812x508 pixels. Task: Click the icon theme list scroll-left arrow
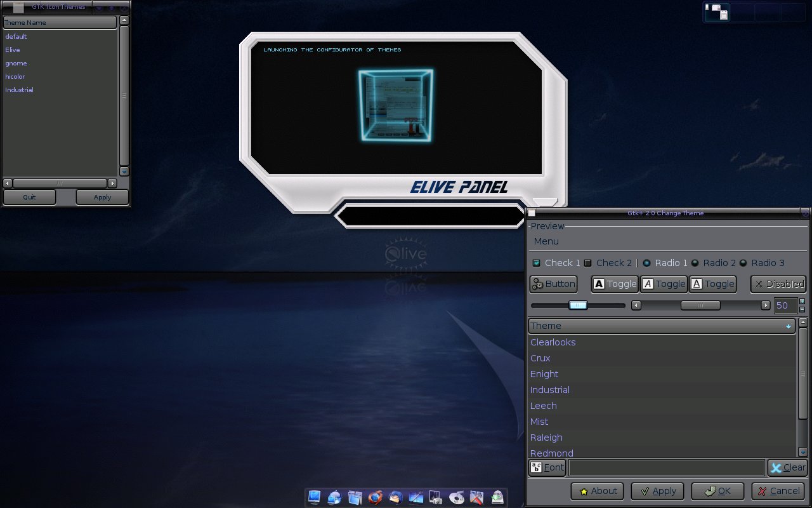pos(8,184)
